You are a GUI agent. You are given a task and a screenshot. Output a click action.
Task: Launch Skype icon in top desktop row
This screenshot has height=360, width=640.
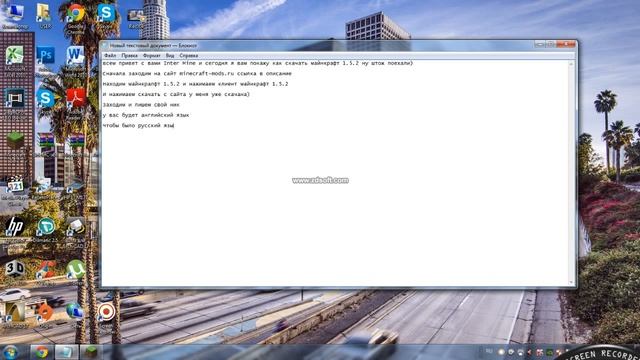106,13
